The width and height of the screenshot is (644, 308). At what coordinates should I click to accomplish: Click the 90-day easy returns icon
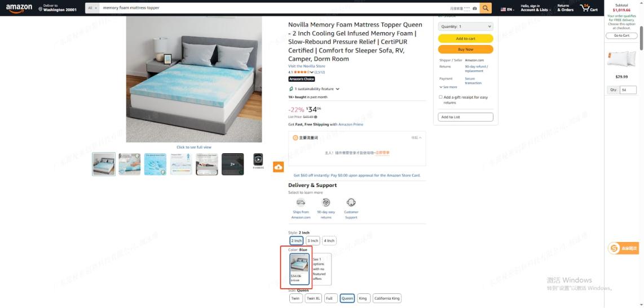coord(326,202)
